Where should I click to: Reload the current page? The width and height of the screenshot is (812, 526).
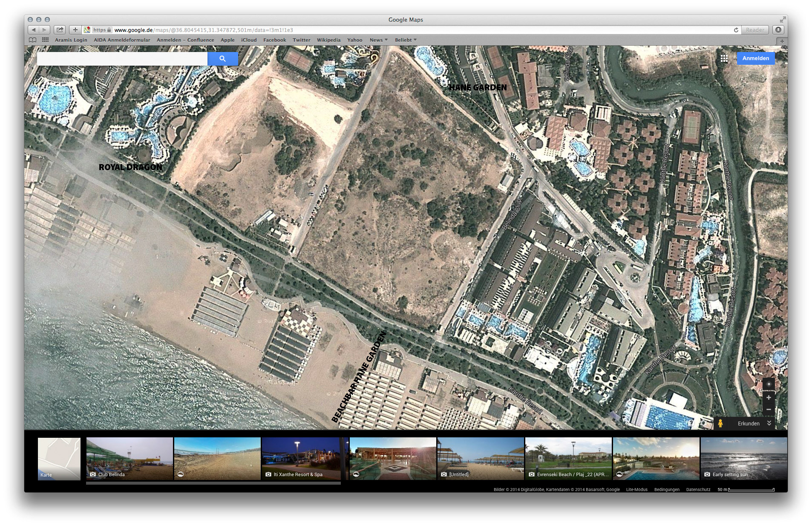click(736, 30)
